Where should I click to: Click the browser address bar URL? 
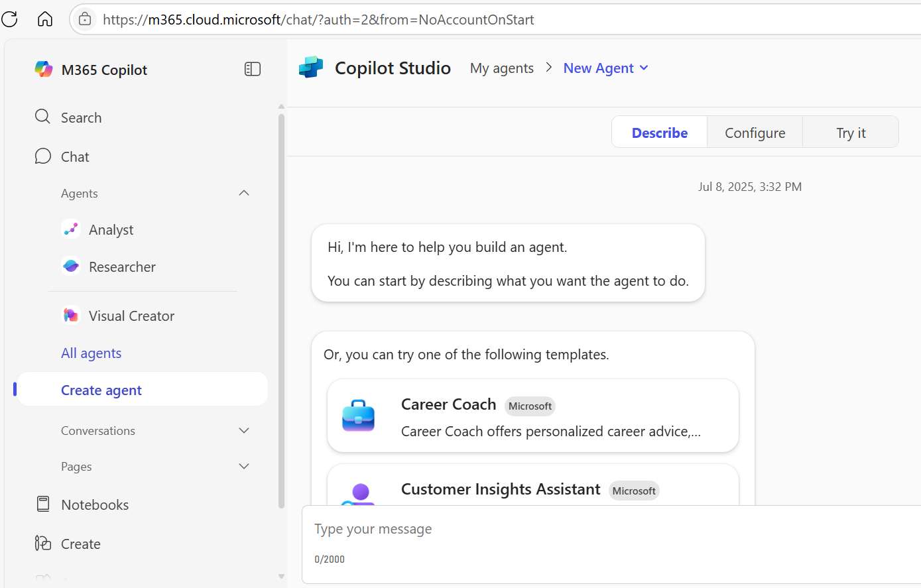point(318,20)
